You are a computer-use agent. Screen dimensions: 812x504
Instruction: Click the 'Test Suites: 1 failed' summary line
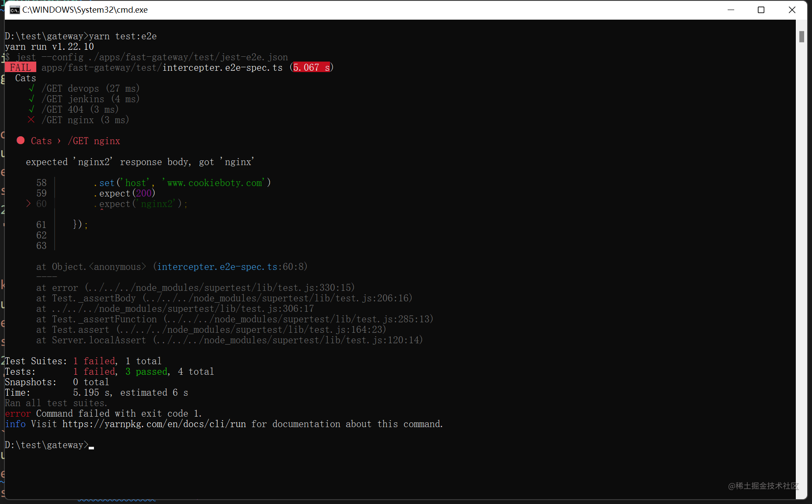(x=83, y=361)
